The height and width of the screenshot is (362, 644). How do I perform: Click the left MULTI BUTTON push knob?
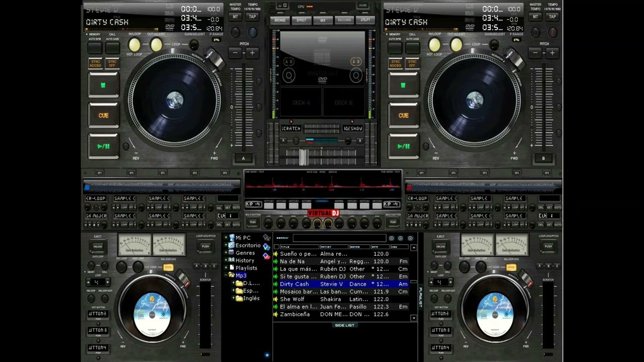[252, 222]
